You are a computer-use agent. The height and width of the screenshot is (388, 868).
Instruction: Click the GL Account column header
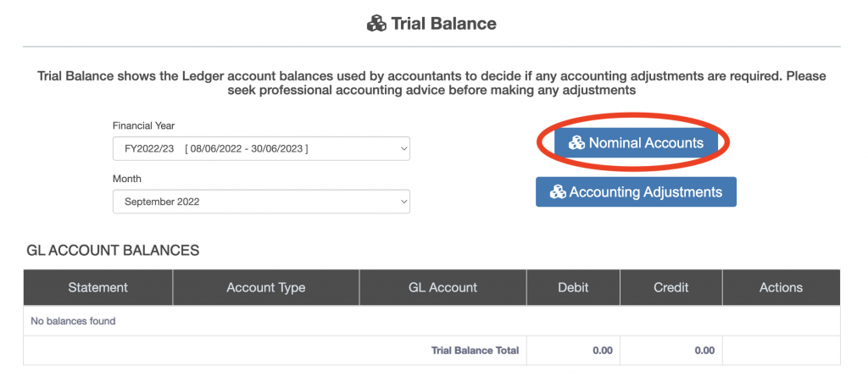pos(442,288)
